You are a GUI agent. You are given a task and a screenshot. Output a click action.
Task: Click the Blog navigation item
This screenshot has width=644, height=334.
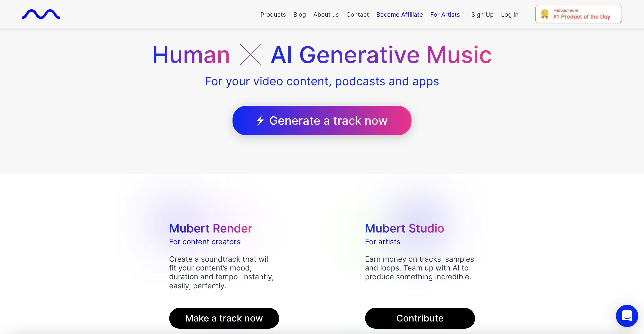(300, 14)
